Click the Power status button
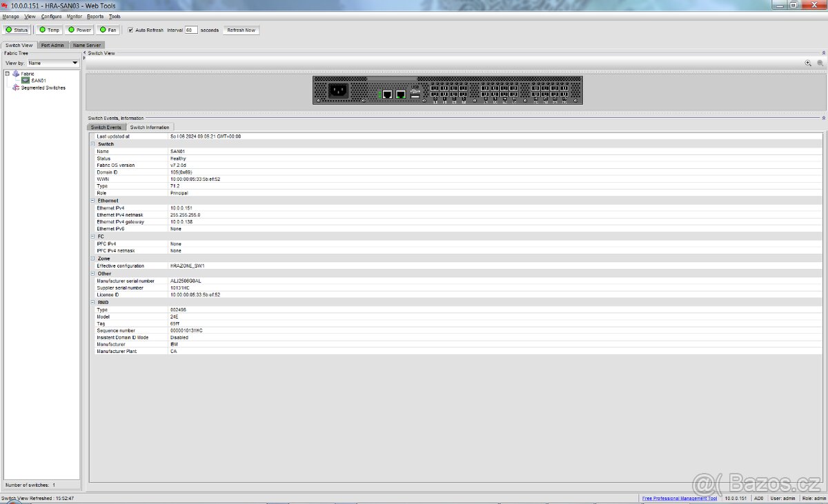Viewport: 828px width, 504px height. [x=79, y=30]
